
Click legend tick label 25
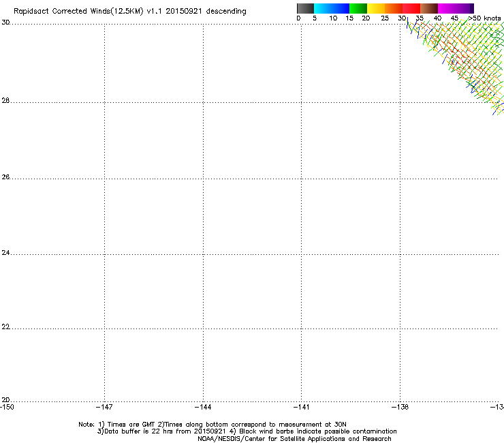[x=385, y=18]
